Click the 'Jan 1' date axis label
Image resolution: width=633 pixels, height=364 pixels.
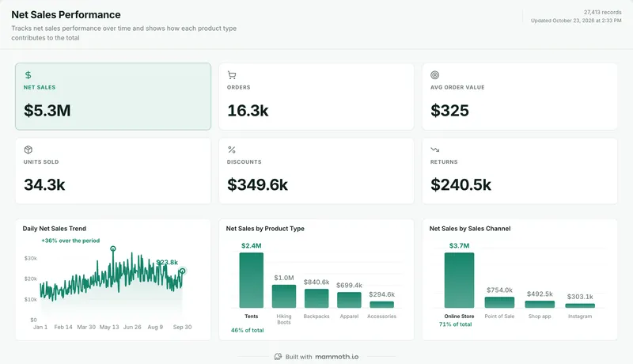pos(40,327)
